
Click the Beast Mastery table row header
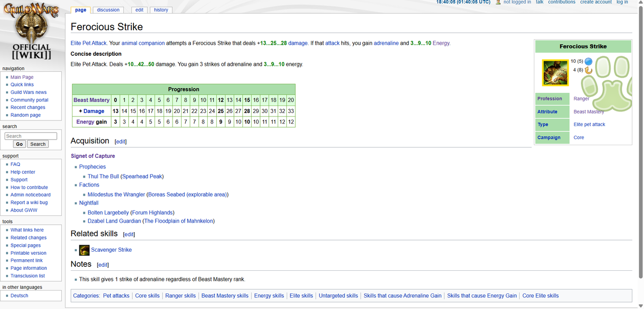[92, 100]
